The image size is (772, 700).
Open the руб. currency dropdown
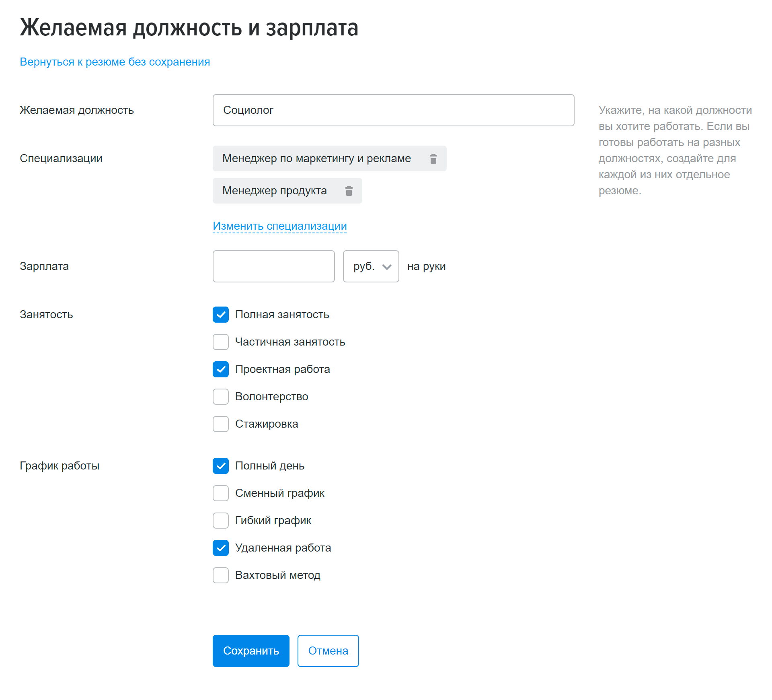coord(371,266)
